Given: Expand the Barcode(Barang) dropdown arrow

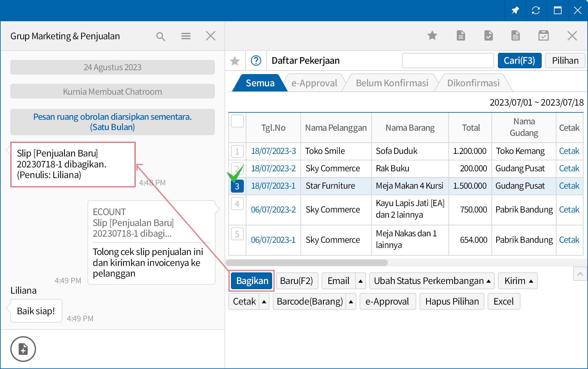Looking at the screenshot, I should 351,302.
